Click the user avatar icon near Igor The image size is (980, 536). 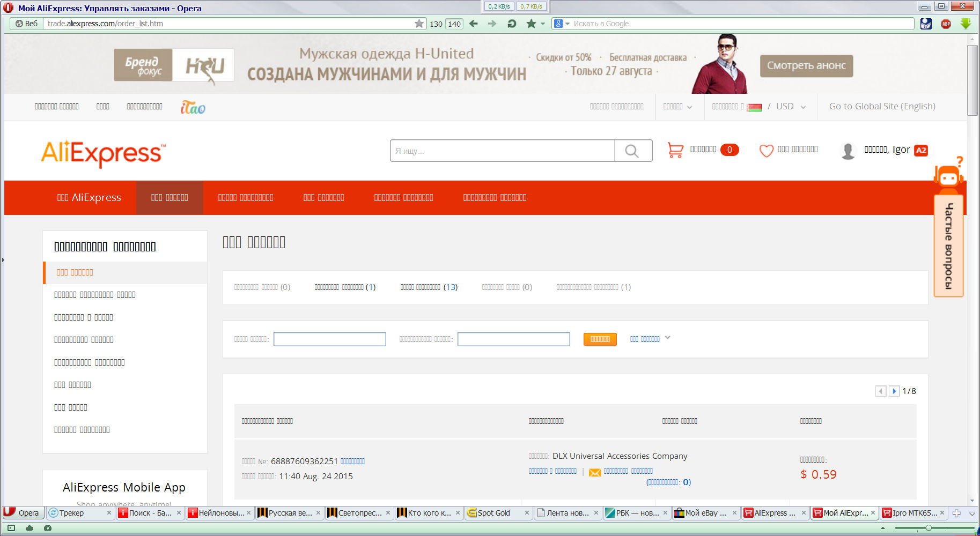[848, 151]
